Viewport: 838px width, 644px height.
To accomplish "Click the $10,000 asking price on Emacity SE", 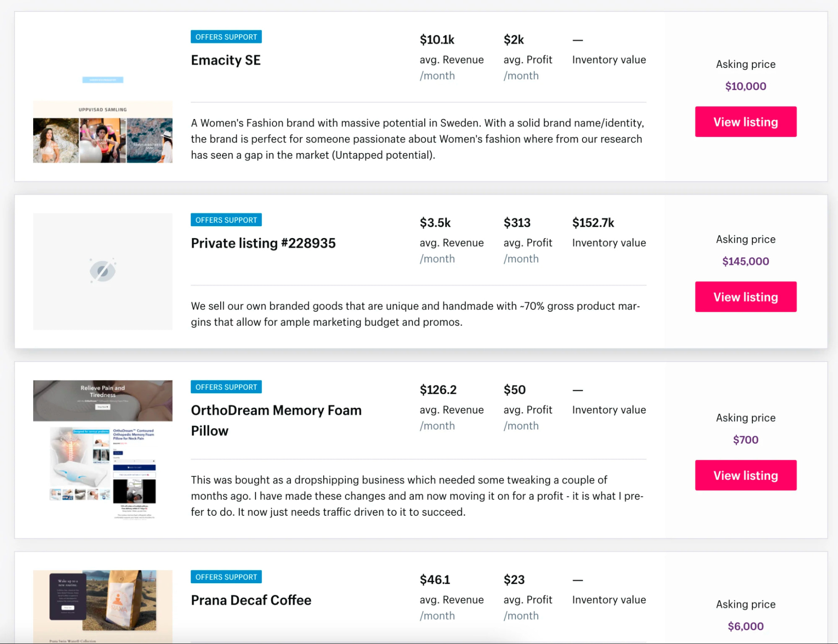I will (x=745, y=86).
